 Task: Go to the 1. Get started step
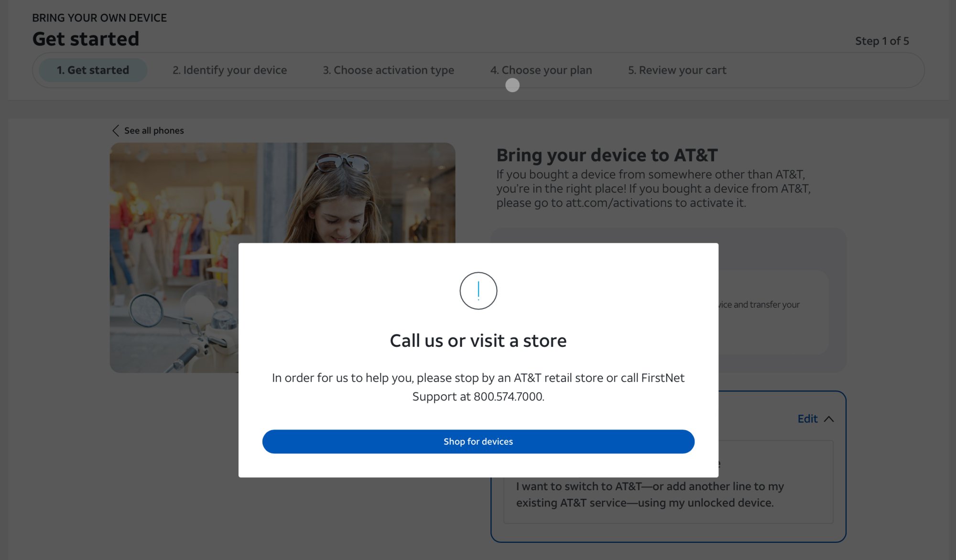pos(93,70)
